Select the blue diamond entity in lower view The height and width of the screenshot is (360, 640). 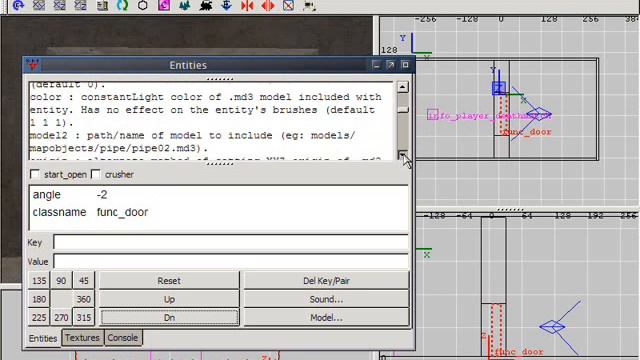552,327
